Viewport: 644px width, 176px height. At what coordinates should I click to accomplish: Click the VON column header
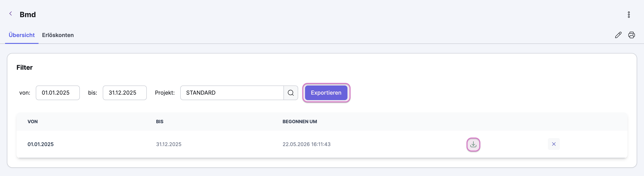33,122
